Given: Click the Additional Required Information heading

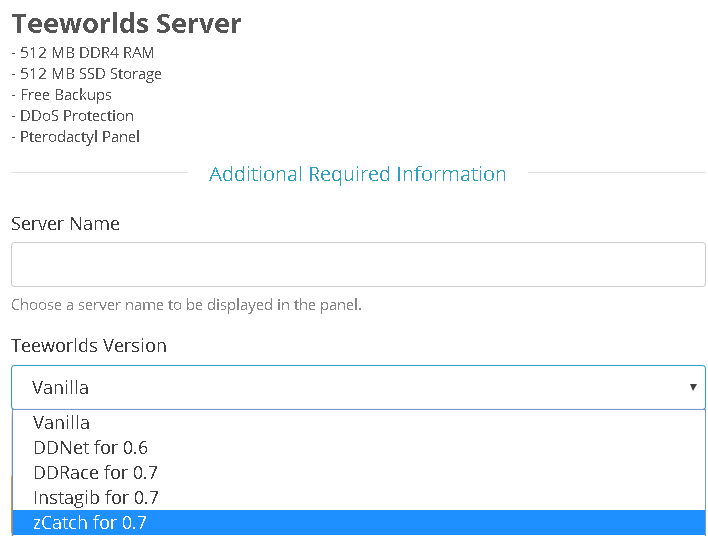Looking at the screenshot, I should coord(358,174).
